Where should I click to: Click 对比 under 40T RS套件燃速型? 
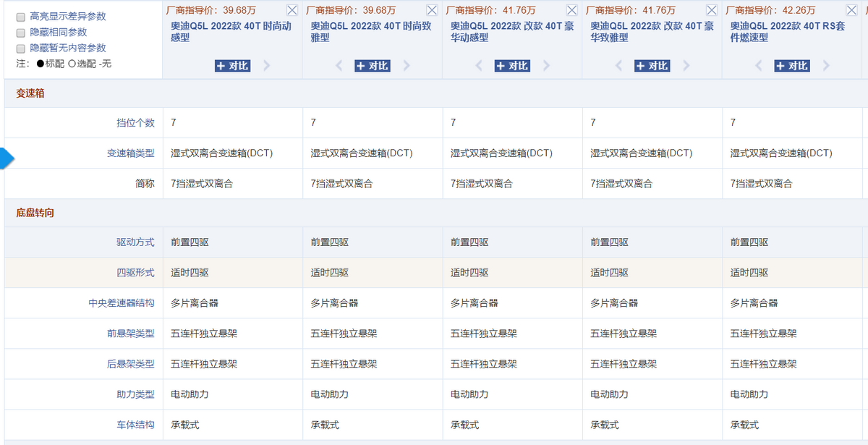[x=792, y=66]
